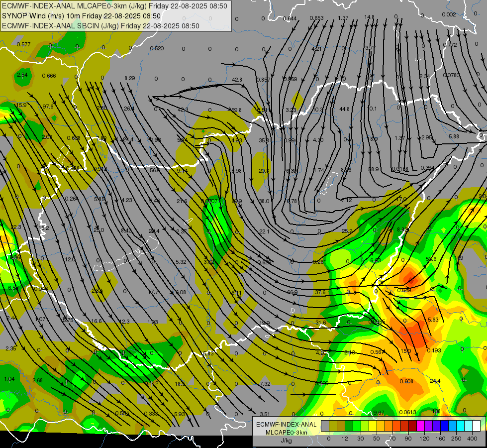Pick the dark red legend swatch
This screenshot has width=487, height=448.
click(412, 426)
